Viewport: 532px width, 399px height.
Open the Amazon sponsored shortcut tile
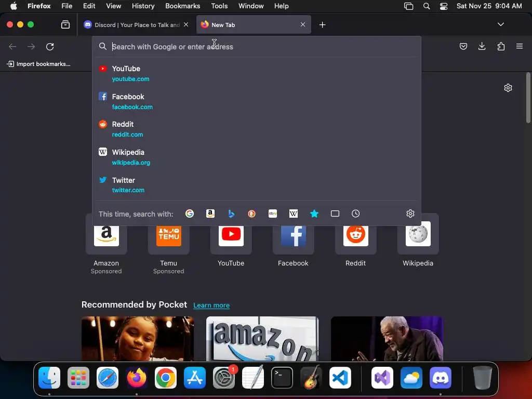pyautogui.click(x=106, y=244)
